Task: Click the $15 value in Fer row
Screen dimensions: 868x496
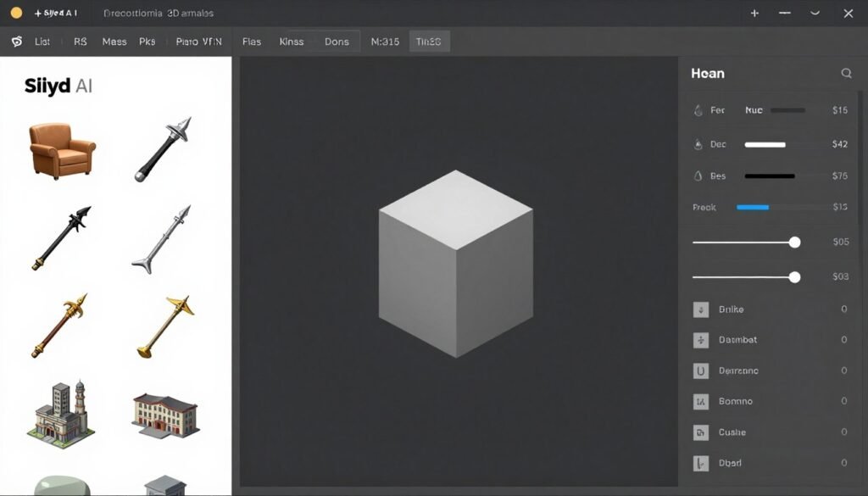Action: click(840, 110)
